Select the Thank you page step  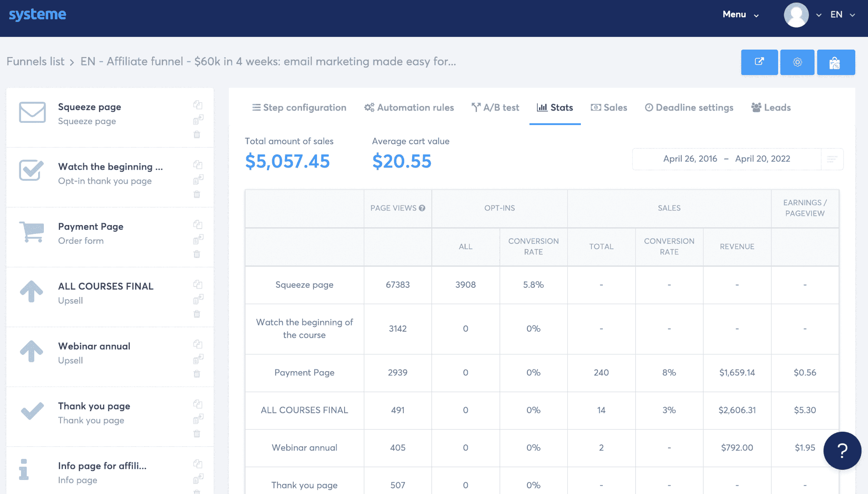93,406
